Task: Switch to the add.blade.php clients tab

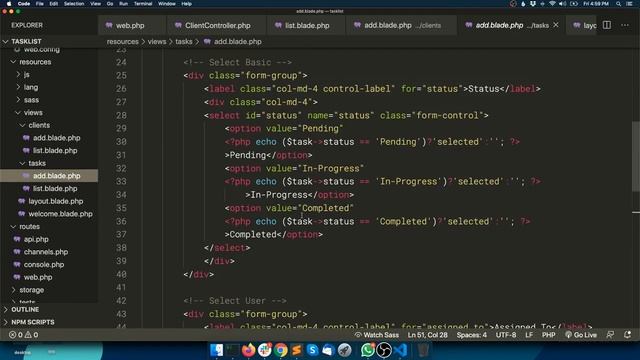Action: 402,25
